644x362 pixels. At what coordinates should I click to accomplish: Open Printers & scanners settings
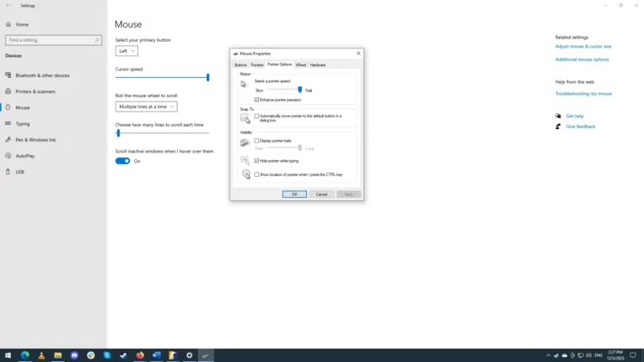click(35, 91)
